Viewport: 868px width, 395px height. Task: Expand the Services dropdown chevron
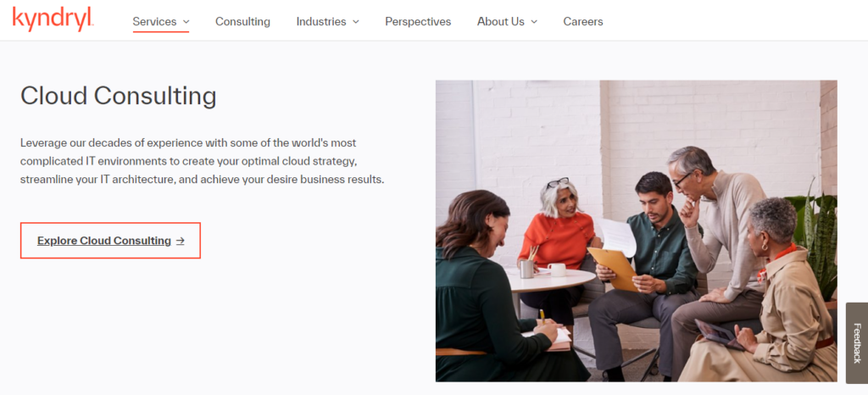point(186,22)
